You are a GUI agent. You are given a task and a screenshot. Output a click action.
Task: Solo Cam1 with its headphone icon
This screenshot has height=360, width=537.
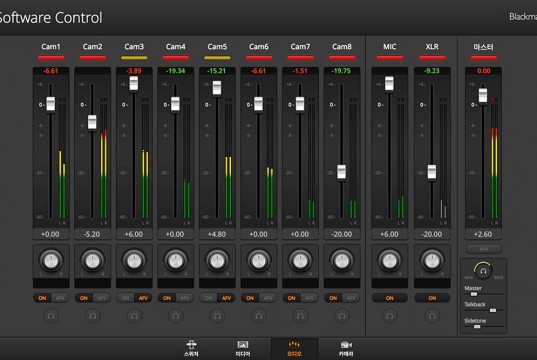pos(51,315)
